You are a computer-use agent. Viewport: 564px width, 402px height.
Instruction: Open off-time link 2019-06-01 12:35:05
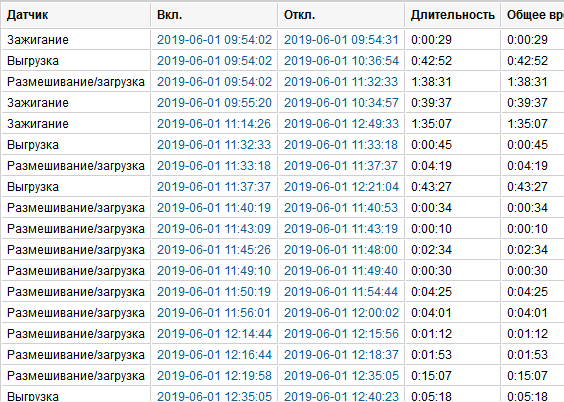click(x=341, y=376)
